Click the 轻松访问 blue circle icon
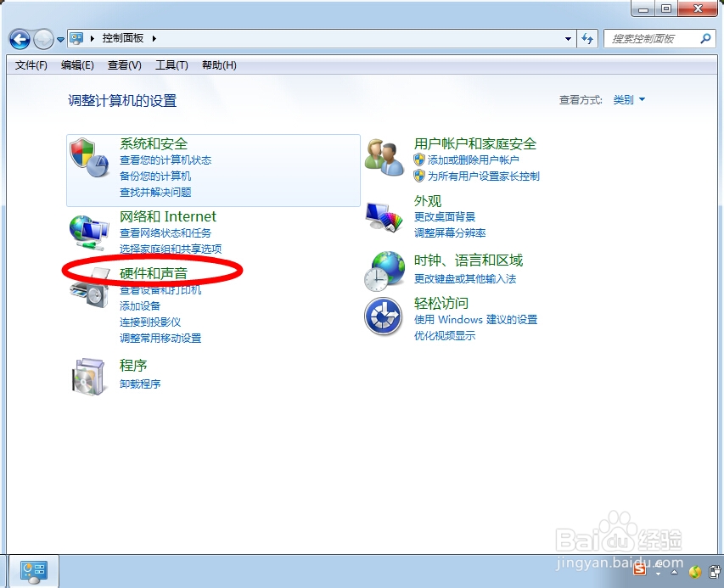The height and width of the screenshot is (588, 724). point(384,316)
